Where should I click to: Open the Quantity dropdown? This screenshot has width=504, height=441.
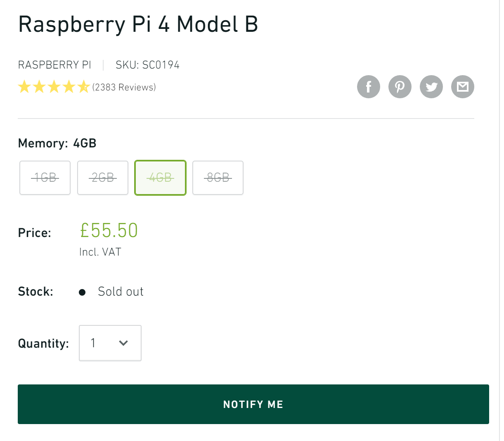click(x=110, y=343)
